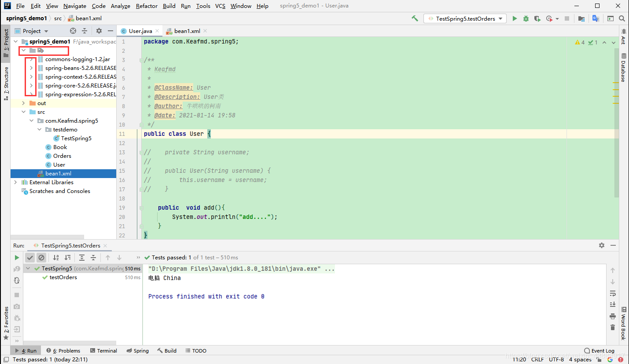Rerun tests with the Run panel play icon
Viewport: 629px width, 364px height.
pyautogui.click(x=17, y=258)
